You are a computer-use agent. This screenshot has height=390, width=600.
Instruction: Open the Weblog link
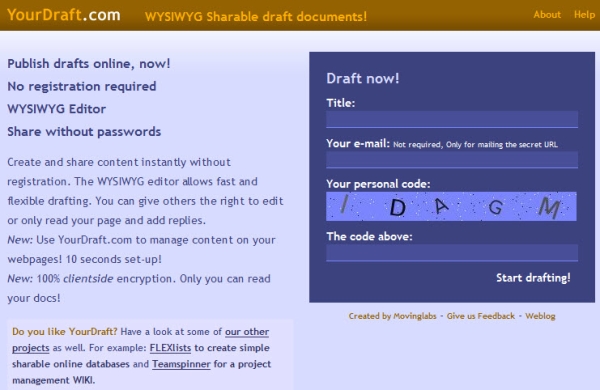[540, 316]
